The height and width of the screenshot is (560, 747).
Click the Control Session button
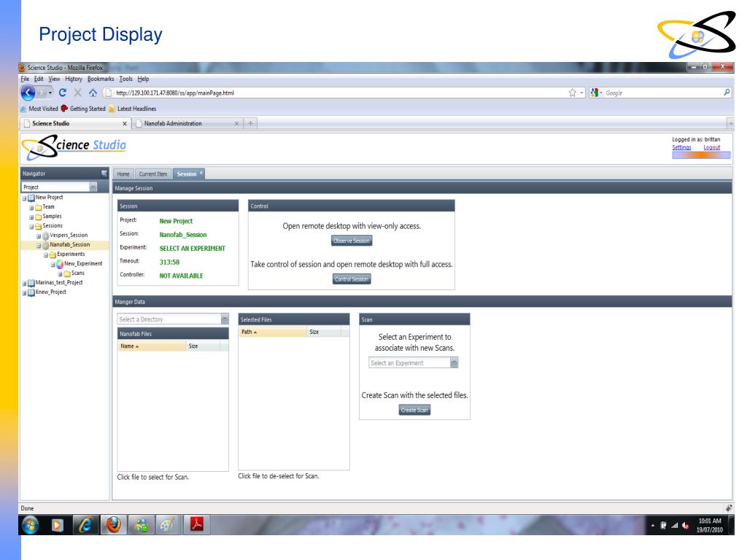pos(352,279)
